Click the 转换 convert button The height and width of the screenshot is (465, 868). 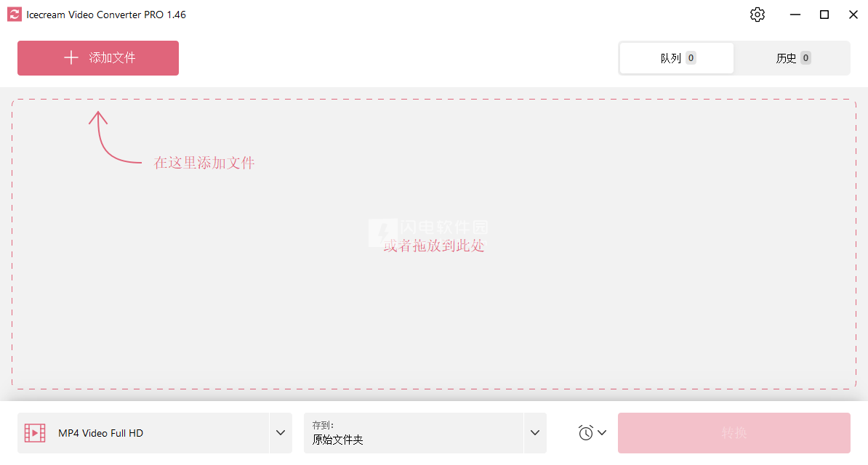734,433
